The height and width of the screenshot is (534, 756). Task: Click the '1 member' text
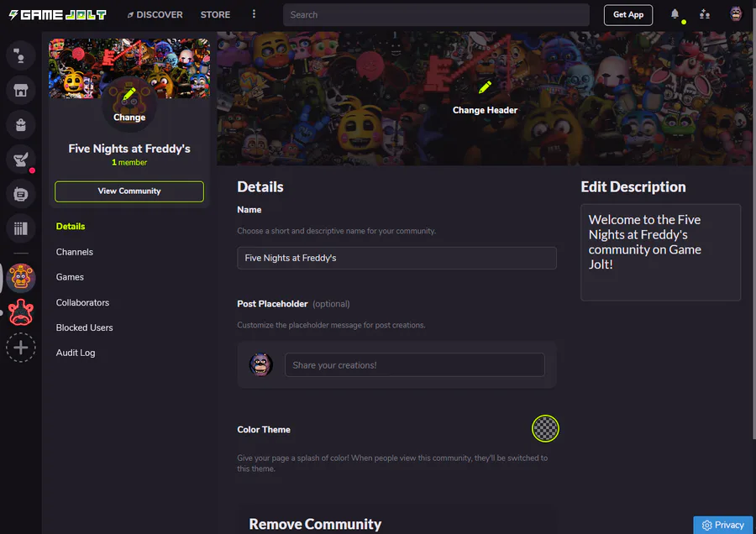click(129, 162)
